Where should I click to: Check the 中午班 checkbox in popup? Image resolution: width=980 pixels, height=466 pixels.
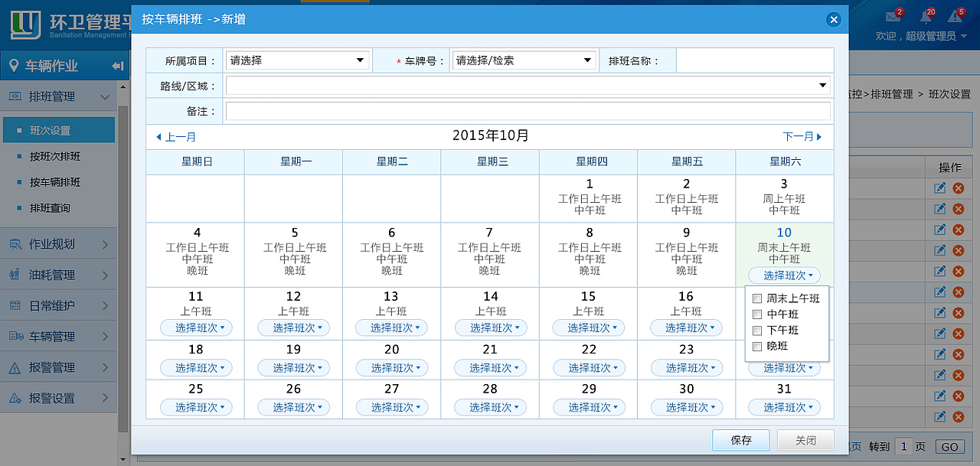[x=757, y=314]
